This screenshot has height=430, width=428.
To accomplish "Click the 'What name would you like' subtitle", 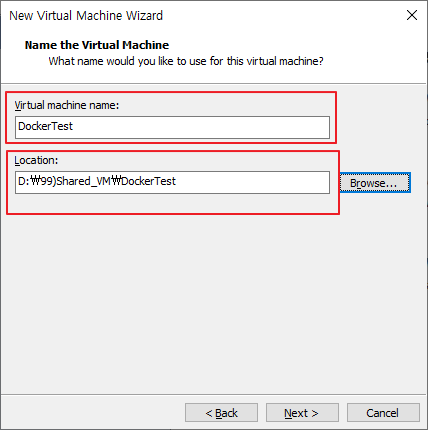I will [186, 61].
